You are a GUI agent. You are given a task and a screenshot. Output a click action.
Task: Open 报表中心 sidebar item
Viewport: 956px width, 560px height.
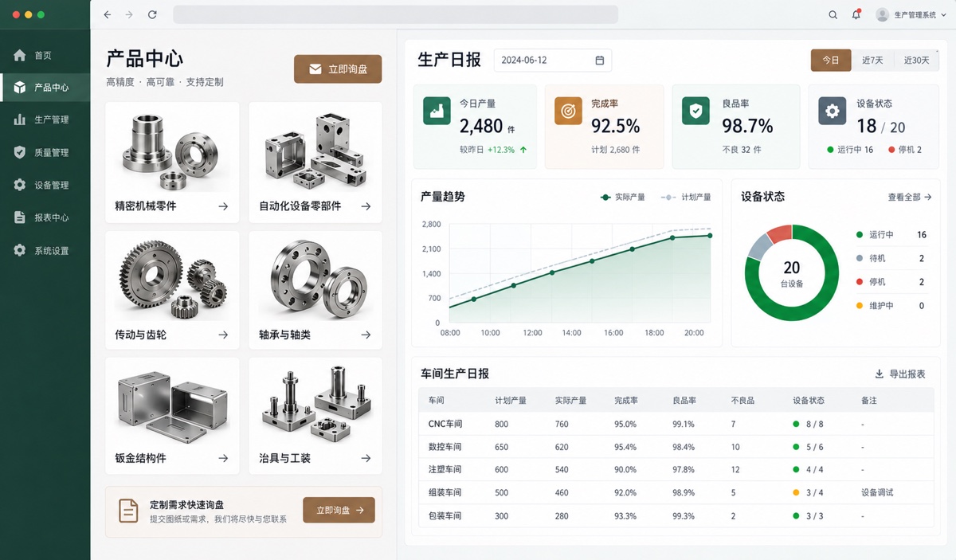coord(45,217)
